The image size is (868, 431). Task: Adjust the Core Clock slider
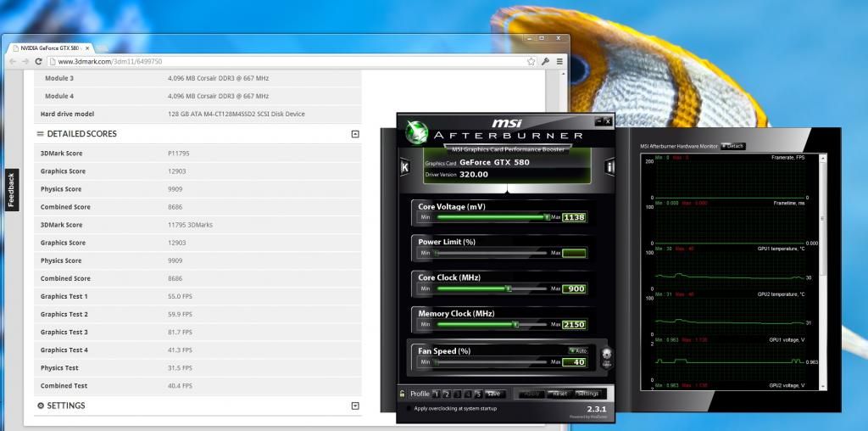(492, 288)
